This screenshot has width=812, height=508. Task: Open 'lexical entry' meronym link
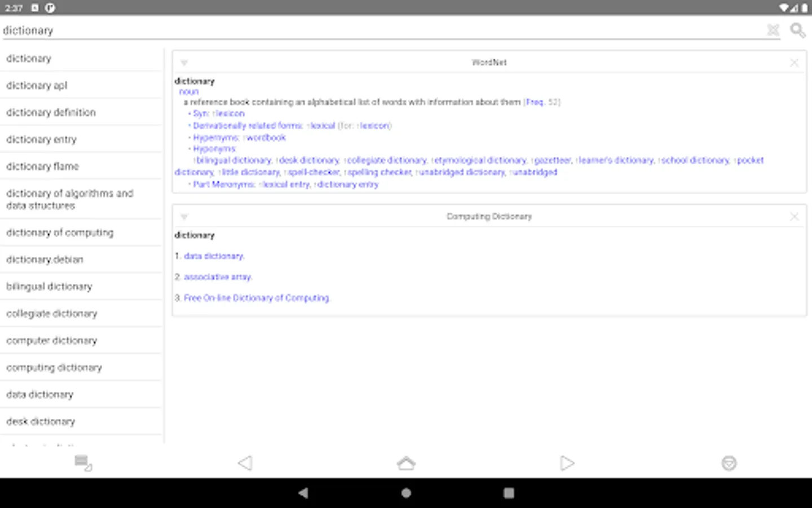point(286,185)
